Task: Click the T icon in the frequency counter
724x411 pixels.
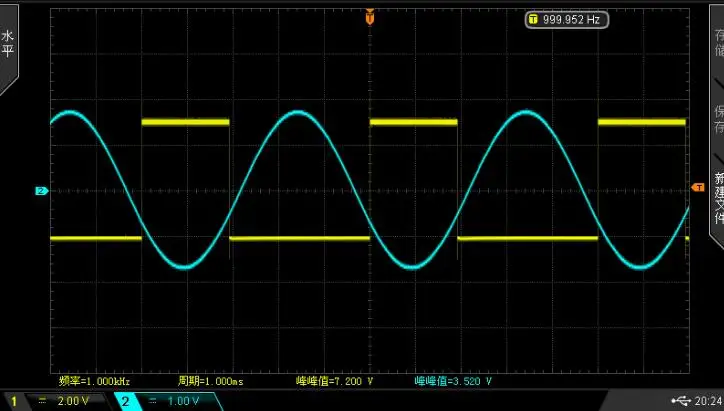Action: [533, 19]
